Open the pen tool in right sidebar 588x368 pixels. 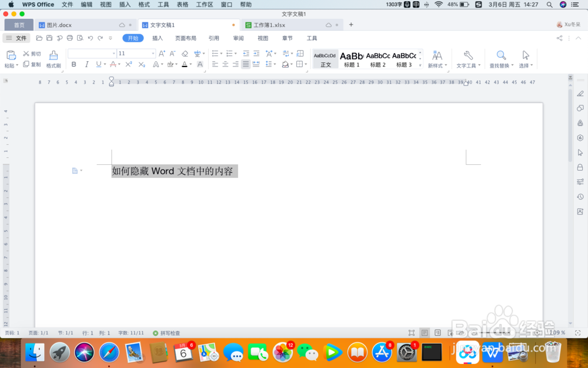pyautogui.click(x=580, y=94)
